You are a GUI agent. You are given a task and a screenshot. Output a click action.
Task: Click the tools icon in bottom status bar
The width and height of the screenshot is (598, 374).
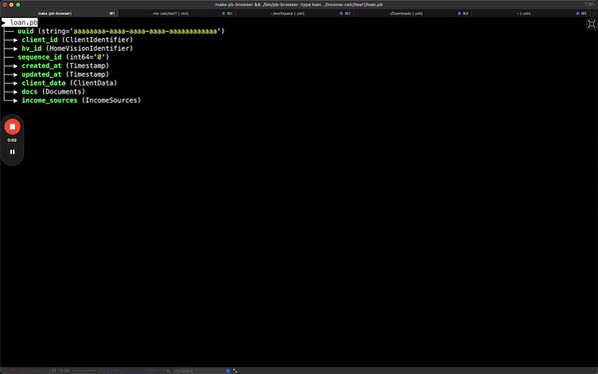(x=235, y=371)
